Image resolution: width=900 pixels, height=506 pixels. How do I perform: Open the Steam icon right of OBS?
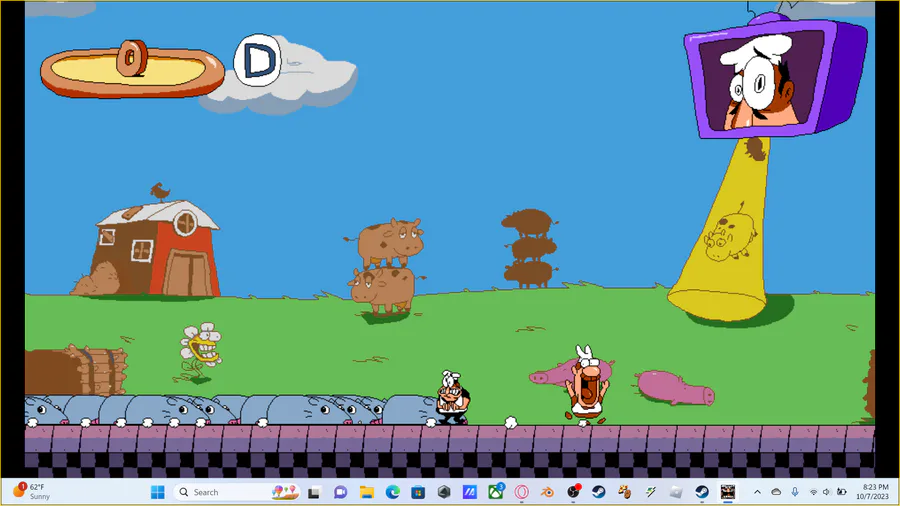(x=599, y=492)
